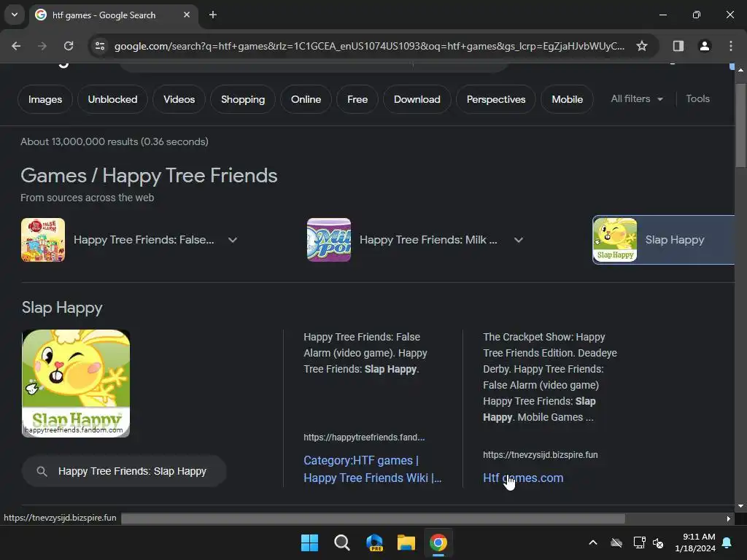Click the About 13,000,000 results text
This screenshot has width=747, height=560.
coord(115,141)
